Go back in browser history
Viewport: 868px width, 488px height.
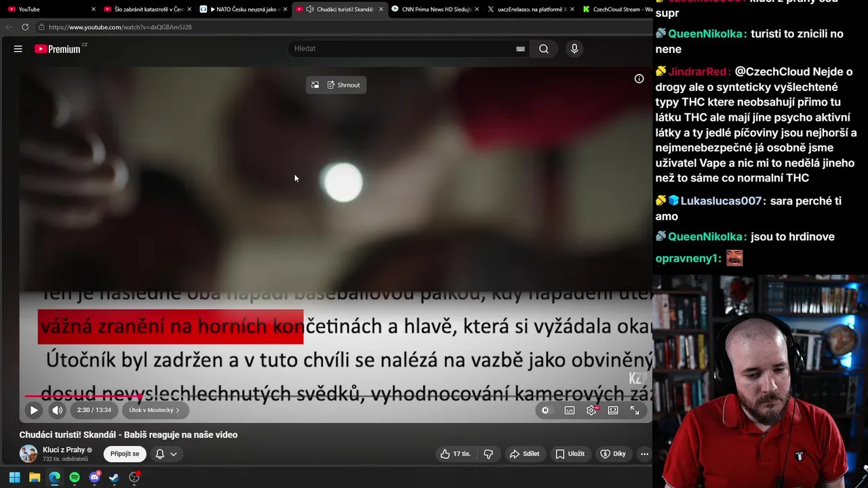[8, 27]
